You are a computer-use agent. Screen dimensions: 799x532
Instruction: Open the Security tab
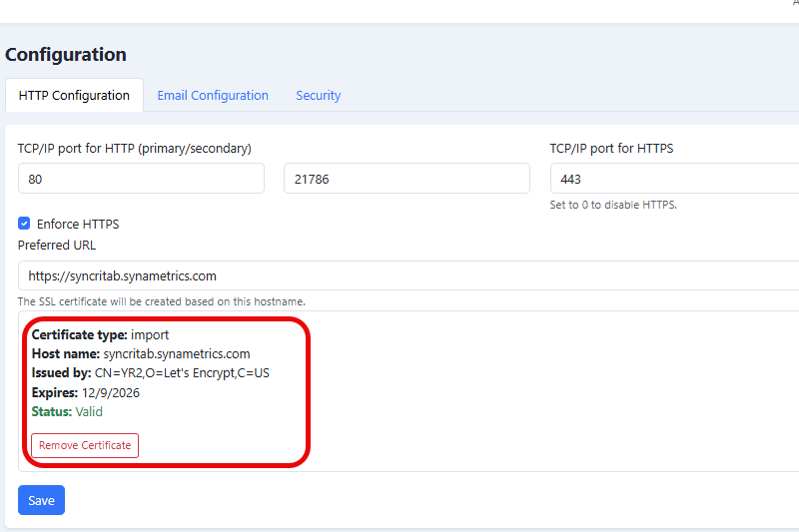point(318,95)
